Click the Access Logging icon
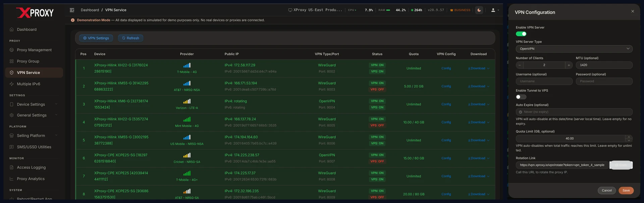Image resolution: width=644 pixels, height=203 pixels. pos(12,167)
